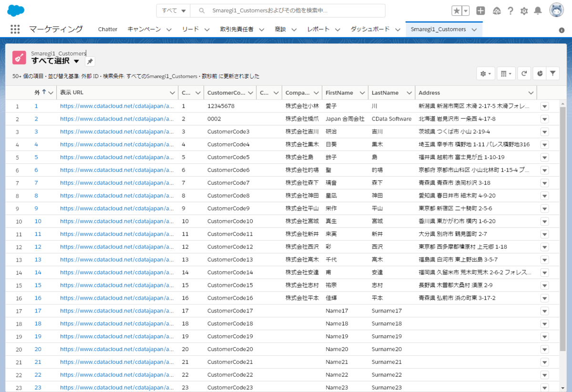The image size is (572, 392).
Task: Click the Salesforce cloud logo
Action: [16, 10]
